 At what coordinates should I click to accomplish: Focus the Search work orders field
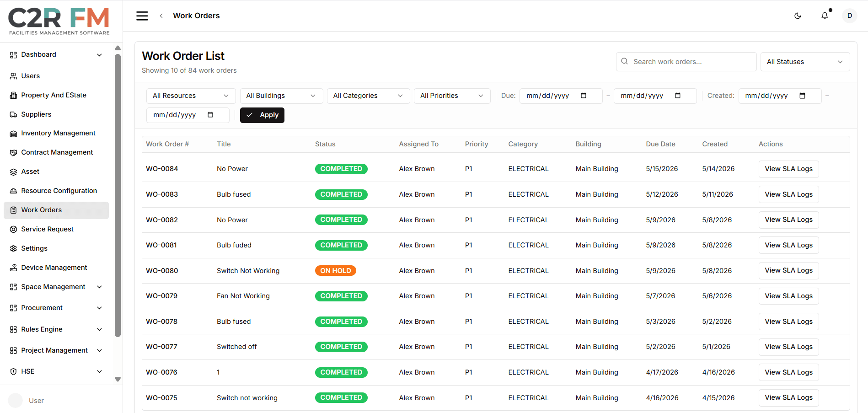686,62
